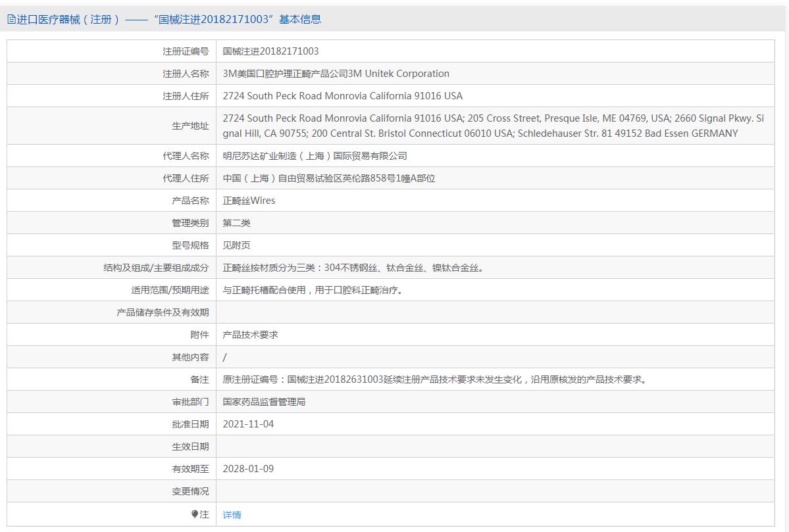The height and width of the screenshot is (532, 789).
Task: Click the 产品名称 label
Action: (x=190, y=201)
